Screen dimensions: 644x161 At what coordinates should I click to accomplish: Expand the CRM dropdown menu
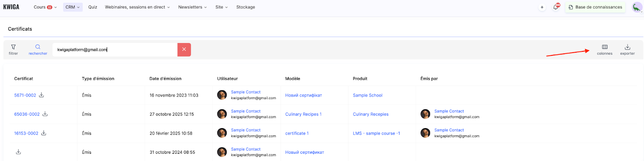tap(72, 7)
